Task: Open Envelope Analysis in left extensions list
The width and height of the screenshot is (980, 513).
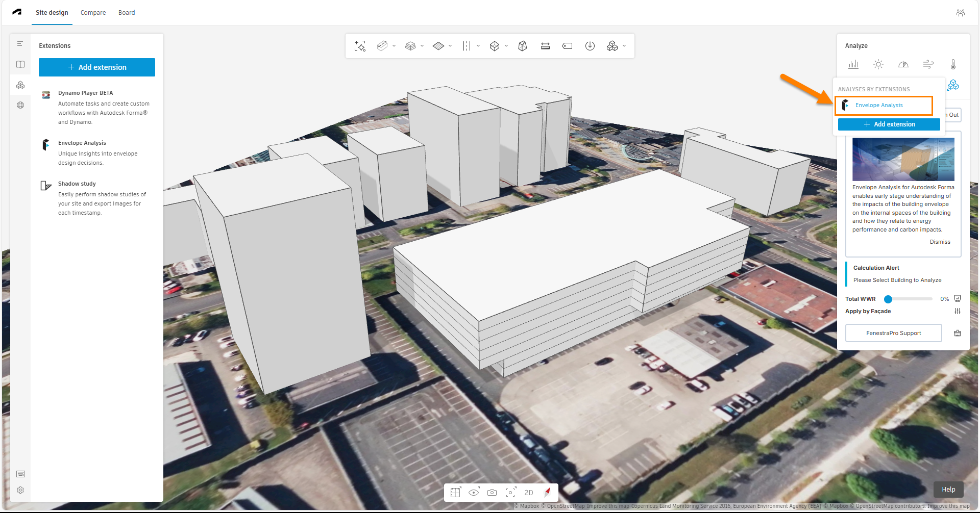Action: (97, 152)
